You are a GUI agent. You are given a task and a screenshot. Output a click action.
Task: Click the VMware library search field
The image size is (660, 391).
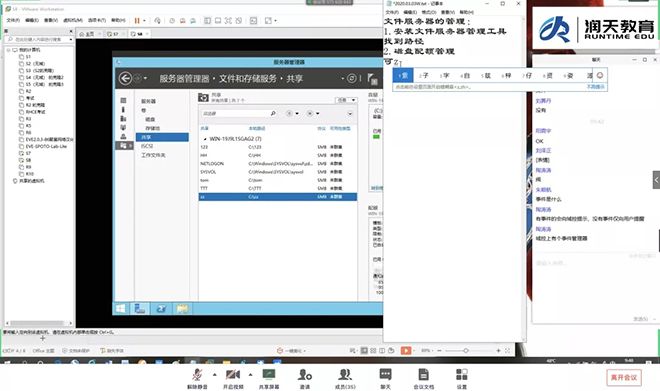pyautogui.click(x=39, y=39)
